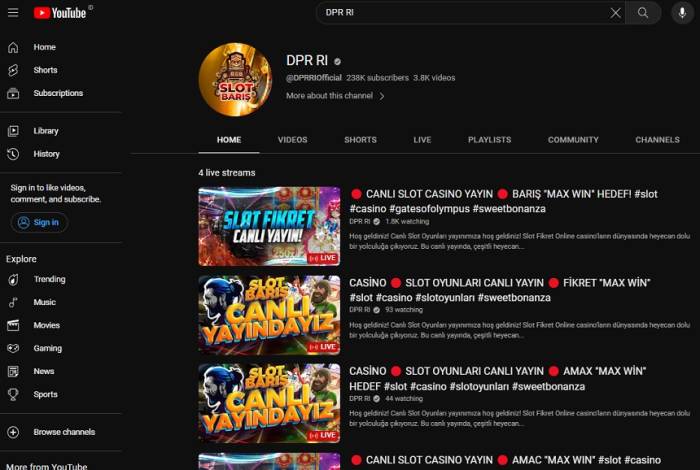This screenshot has height=470, width=700.
Task: Click the Home house icon in sidebar
Action: 13,47
